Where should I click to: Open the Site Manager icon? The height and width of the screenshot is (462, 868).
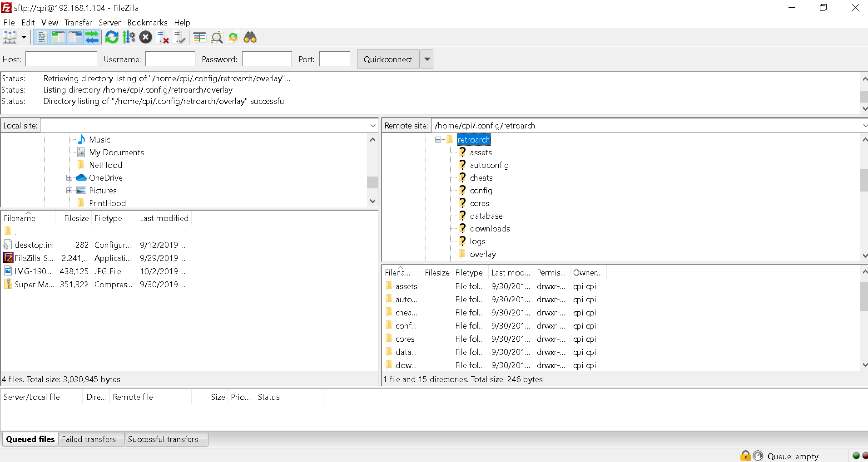(x=10, y=37)
